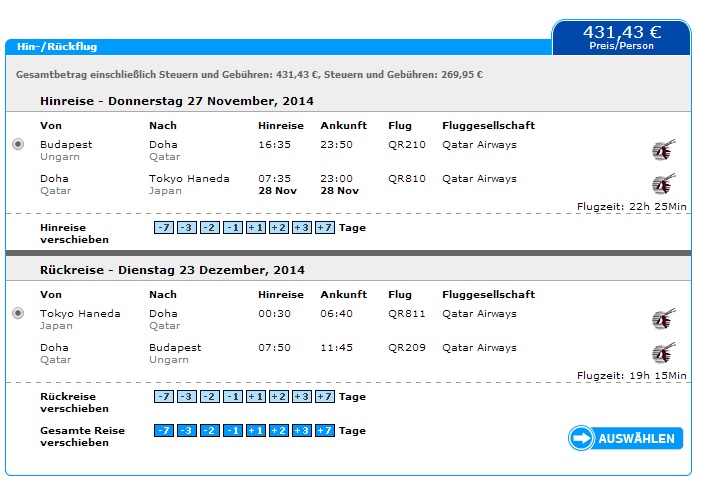
Task: Shift Gesamte Reise by +3 days
Action: [x=302, y=430]
